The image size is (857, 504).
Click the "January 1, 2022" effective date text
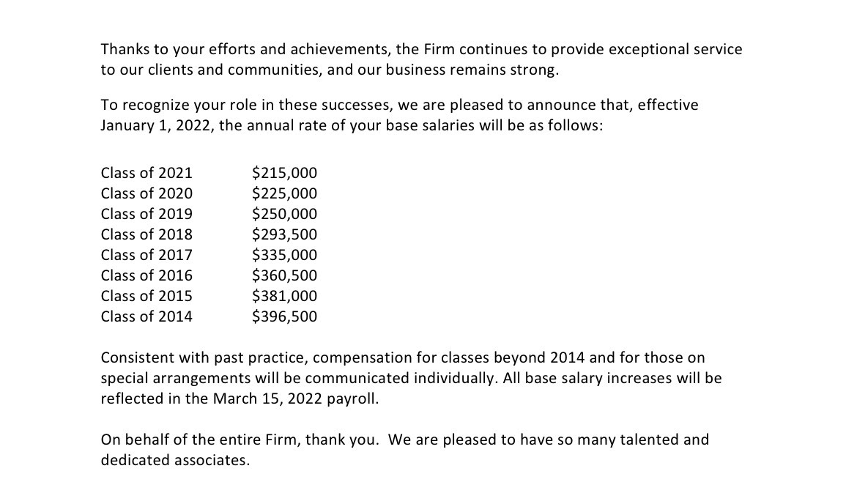click(156, 125)
